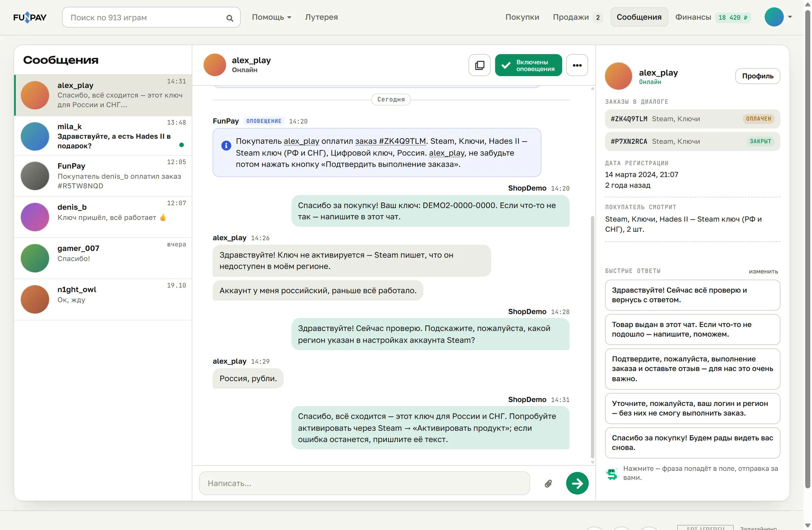The width and height of the screenshot is (812, 530).
Task: Open the alex_play conversation in the list
Action: [103, 95]
